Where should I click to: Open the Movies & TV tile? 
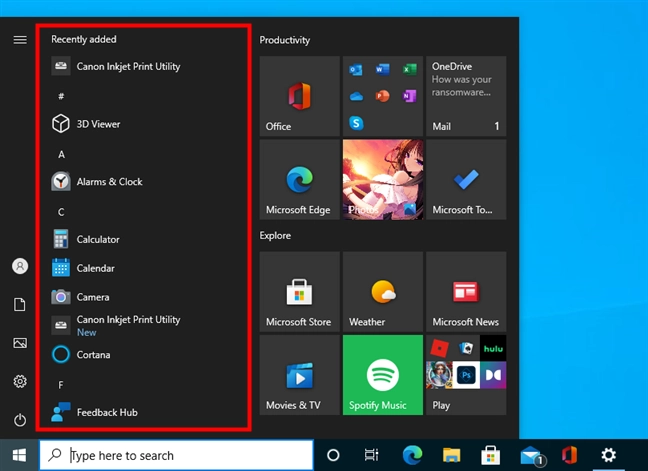click(300, 375)
